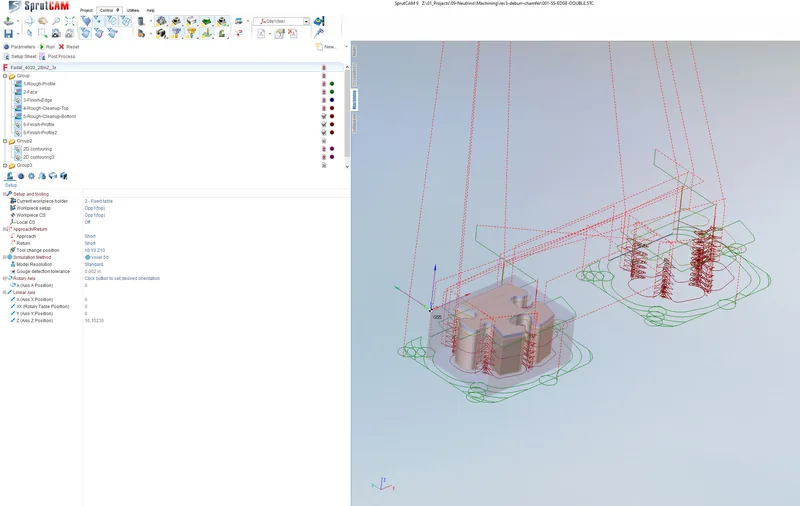Image resolution: width=800 pixels, height=506 pixels.
Task: Click the gear settings tab icon below operations
Action: click(31, 176)
